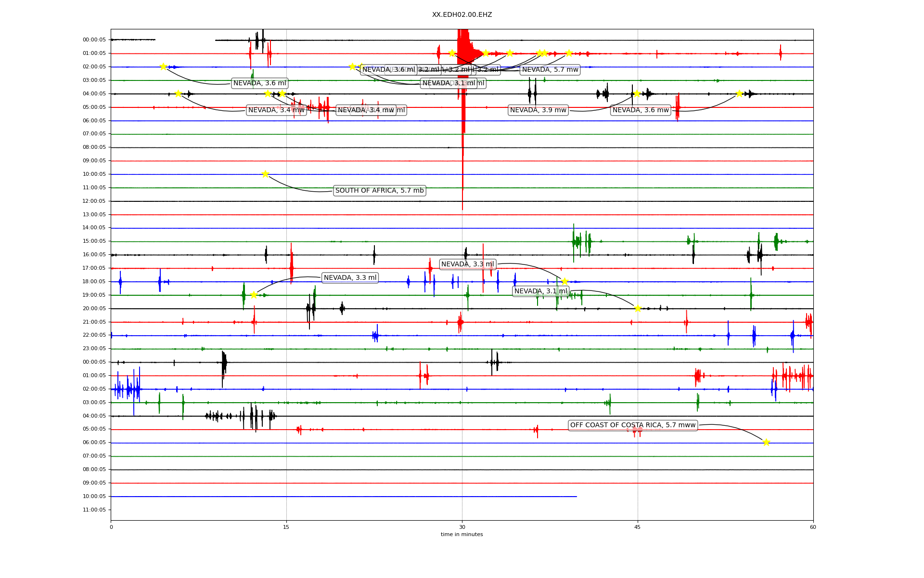Select the OFF COAST OF COSTA RICA label
924x578 pixels.
coord(633,425)
